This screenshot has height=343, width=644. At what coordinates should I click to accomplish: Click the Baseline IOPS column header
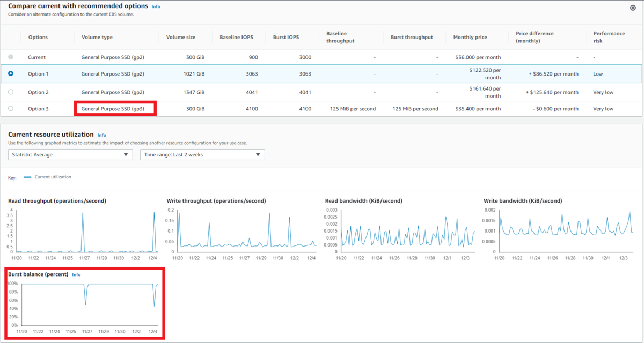tap(236, 38)
